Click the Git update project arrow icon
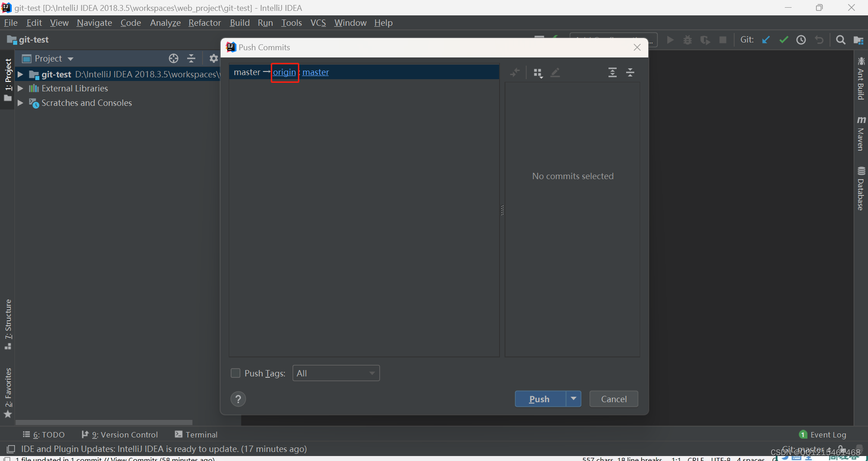The width and height of the screenshot is (868, 461). click(766, 40)
